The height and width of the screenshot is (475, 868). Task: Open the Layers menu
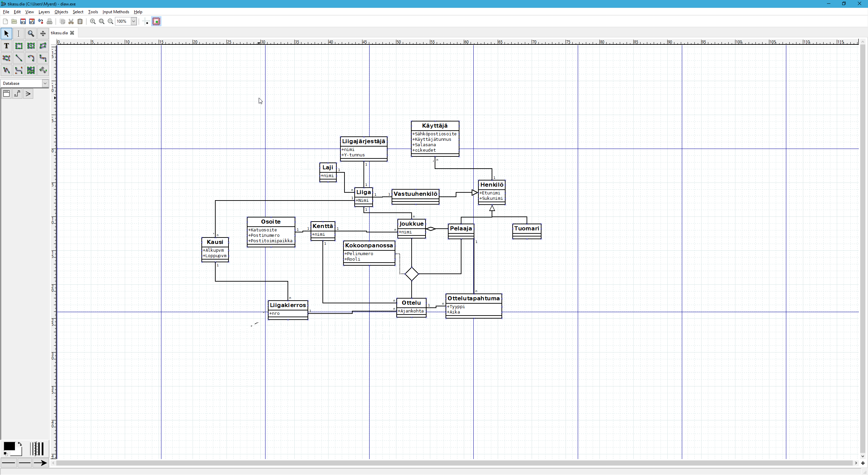pyautogui.click(x=44, y=12)
